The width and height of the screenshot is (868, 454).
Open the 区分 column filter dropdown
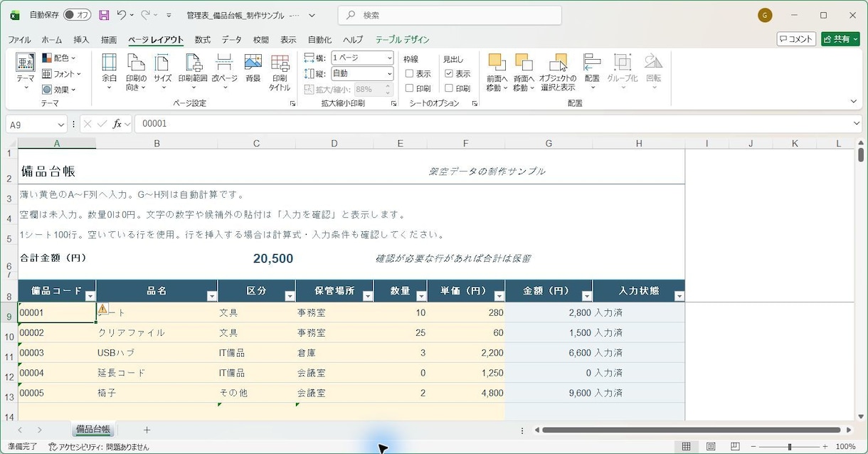290,296
